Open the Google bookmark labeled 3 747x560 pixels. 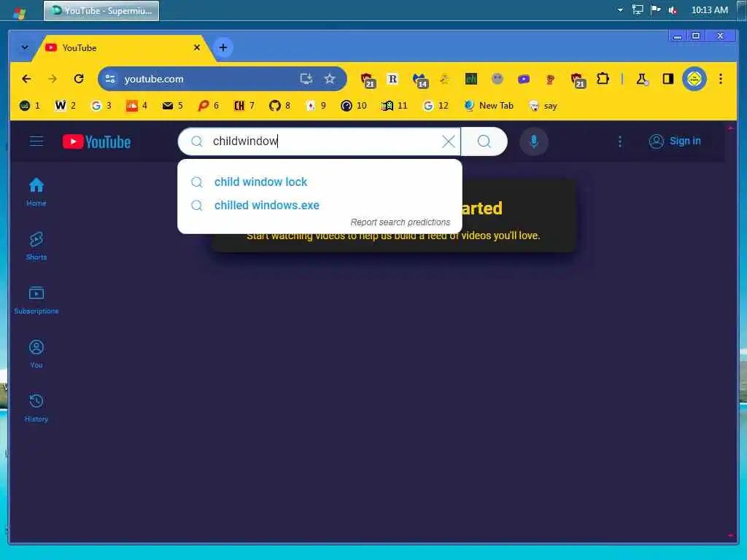point(101,106)
